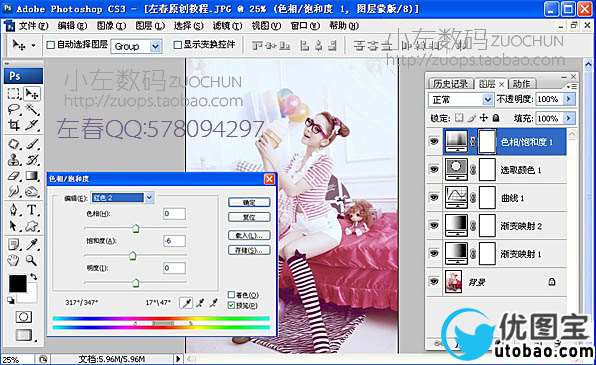Select the Rectangular Marquee tool
The height and width of the screenshot is (365, 596).
click(x=14, y=94)
